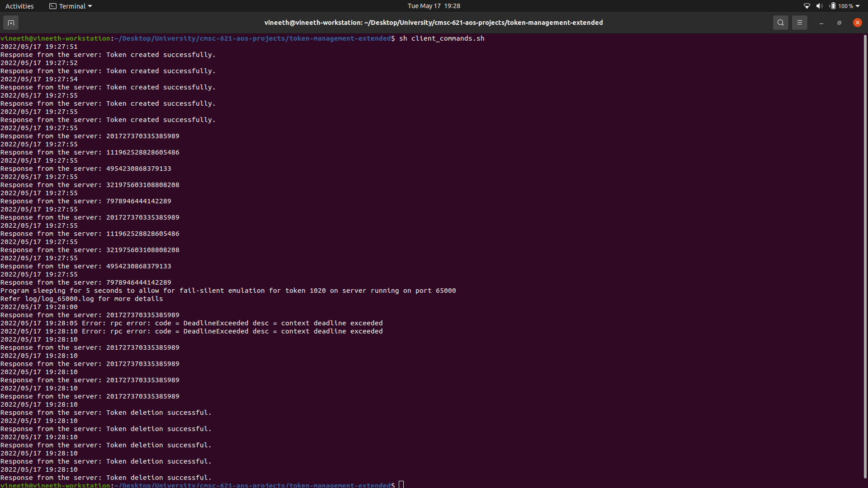This screenshot has width=868, height=488.
Task: Click the terminal vertical scrollbar
Action: tap(865, 257)
